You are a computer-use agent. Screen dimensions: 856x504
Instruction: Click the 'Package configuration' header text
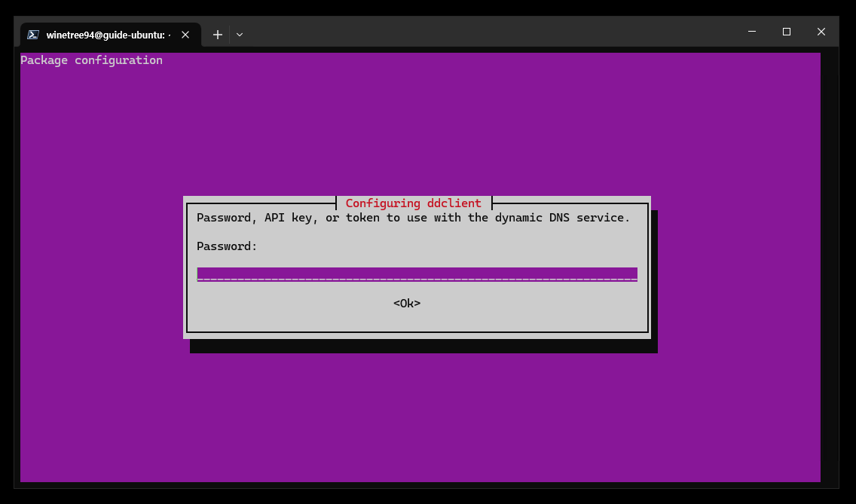coord(92,60)
